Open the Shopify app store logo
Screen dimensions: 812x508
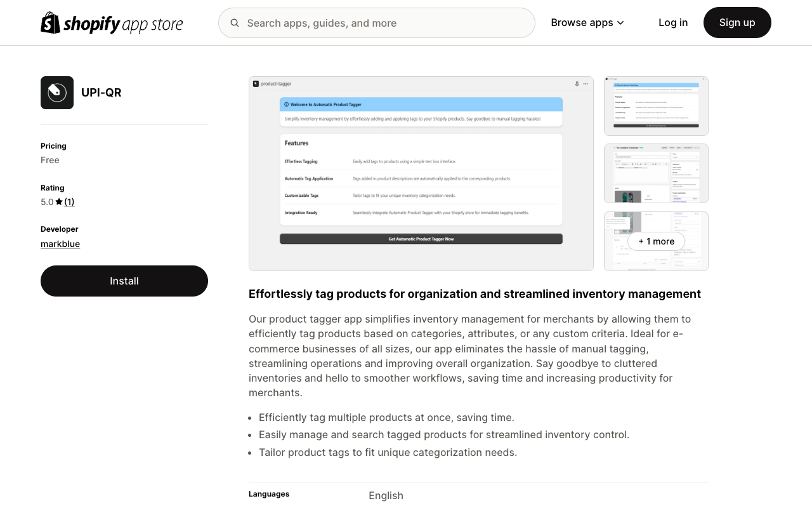112,23
